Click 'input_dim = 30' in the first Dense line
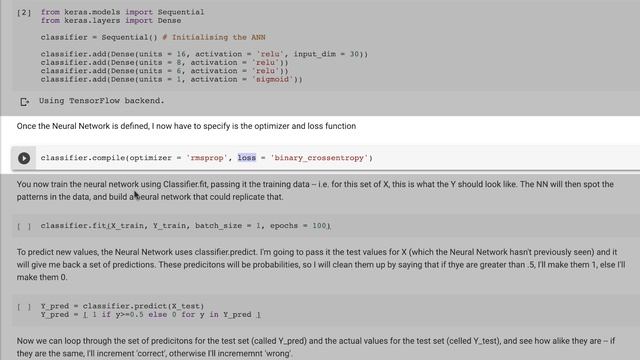The height and width of the screenshot is (360, 640). (x=326, y=54)
